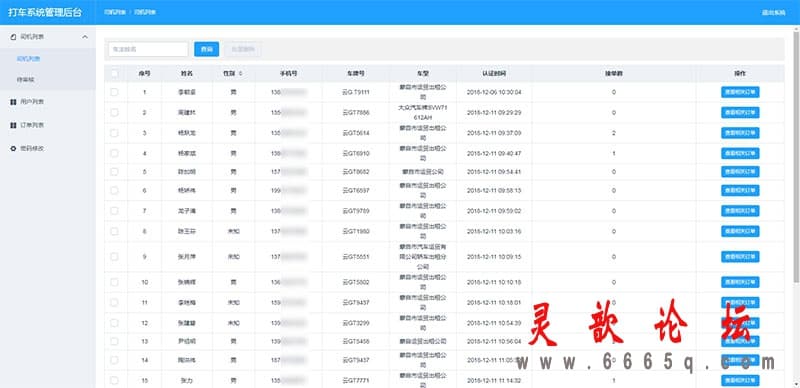The height and width of the screenshot is (388, 800).
Task: View related orders for row 8
Action: [x=740, y=231]
